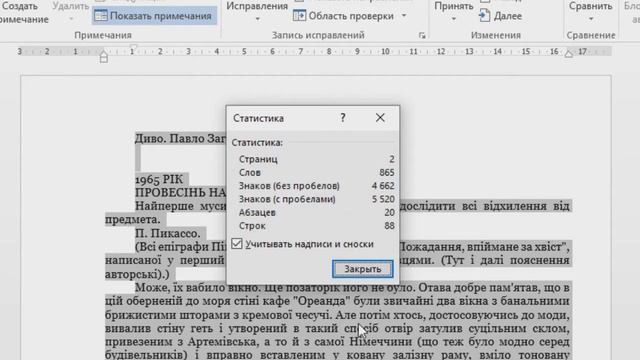Toggle the Показать примечания button
This screenshot has width=640, height=360.
pyautogui.click(x=154, y=16)
